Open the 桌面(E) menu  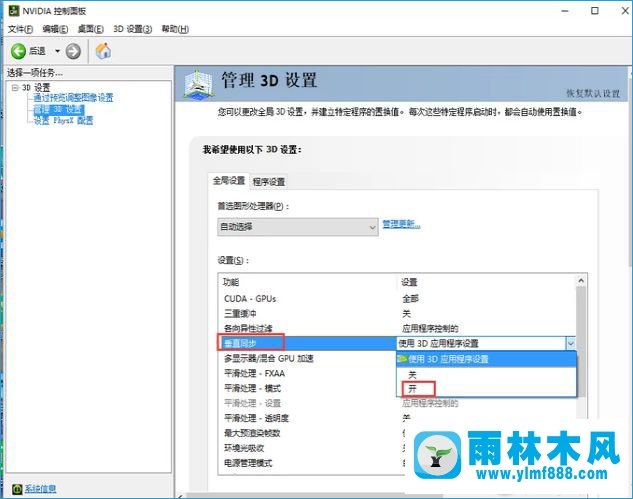[x=90, y=29]
